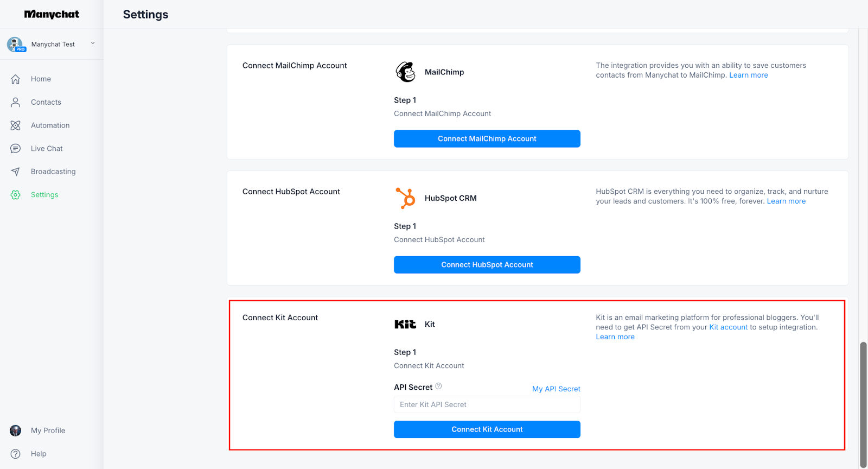Click the Settings gear icon
This screenshot has width=868, height=469.
click(16, 195)
